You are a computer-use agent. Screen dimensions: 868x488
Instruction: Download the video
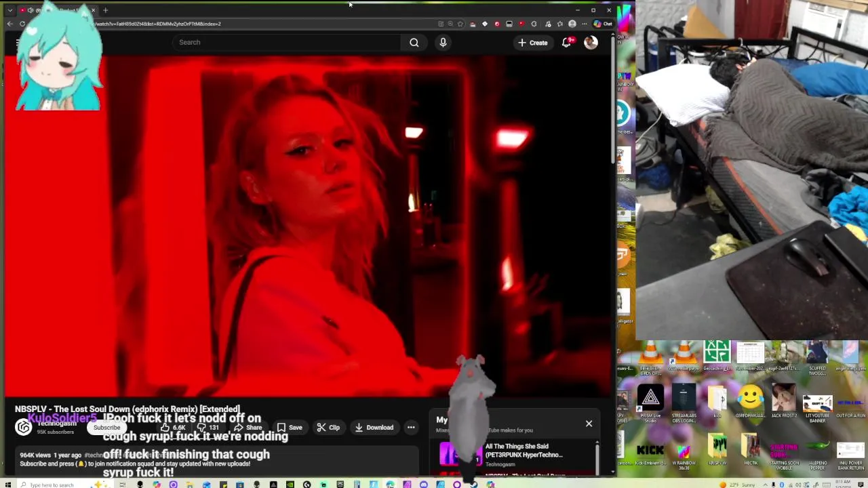tap(374, 428)
